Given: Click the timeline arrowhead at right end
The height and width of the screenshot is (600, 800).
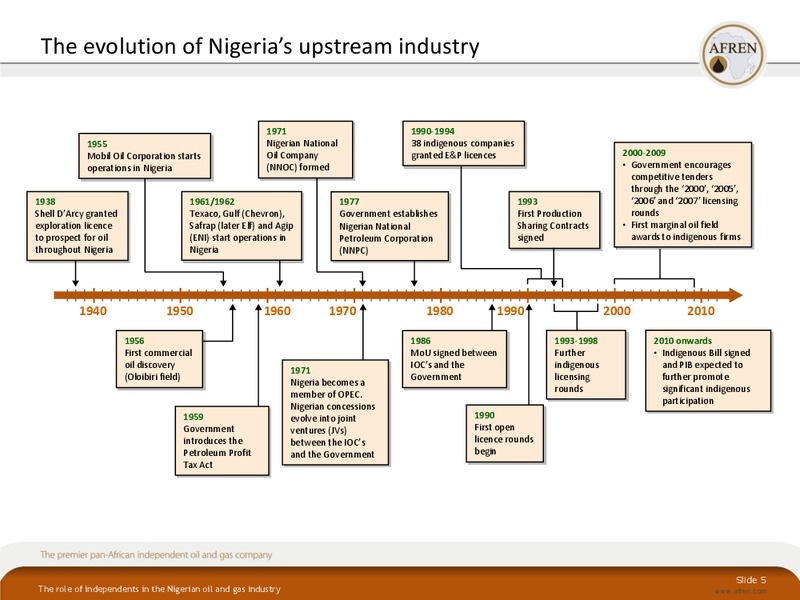Looking at the screenshot, I should (735, 295).
